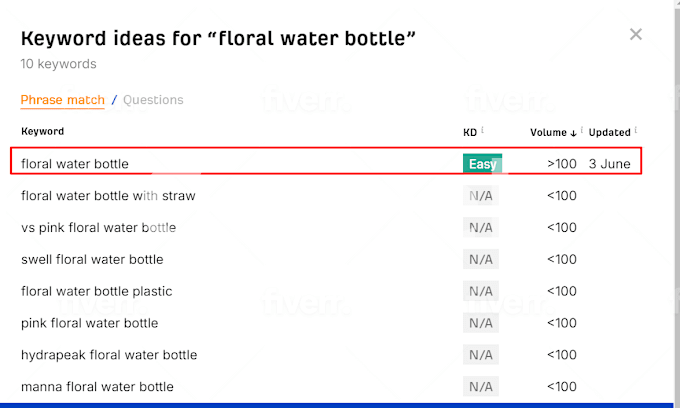This screenshot has height=408, width=680.
Task: Click the Volume column info icon
Action: (582, 130)
